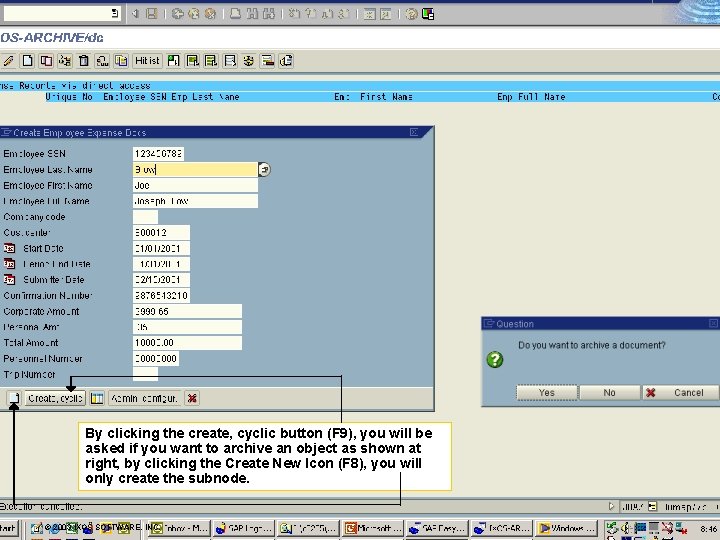Click the Create, cyclic button

tap(55, 398)
